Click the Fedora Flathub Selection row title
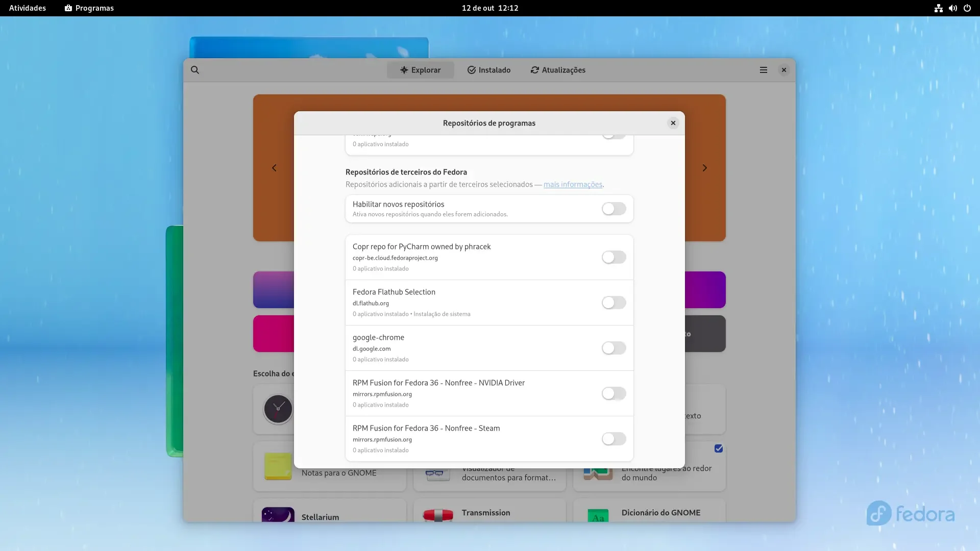Screen dimensions: 980x551 tap(394, 292)
